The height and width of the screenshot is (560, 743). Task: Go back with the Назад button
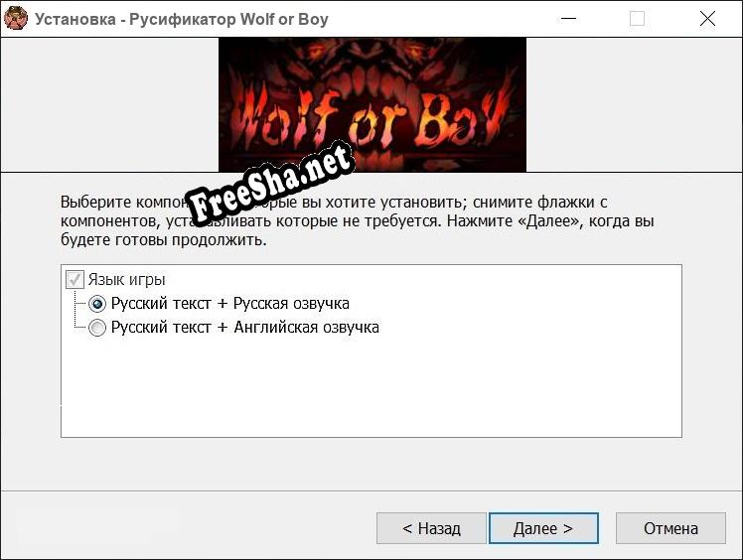[431, 528]
